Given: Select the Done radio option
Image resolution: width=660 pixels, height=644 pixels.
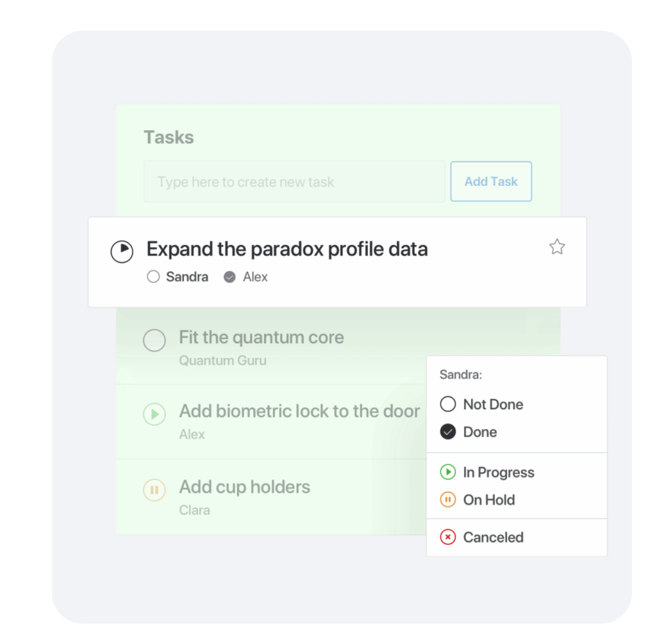Looking at the screenshot, I should [x=468, y=432].
